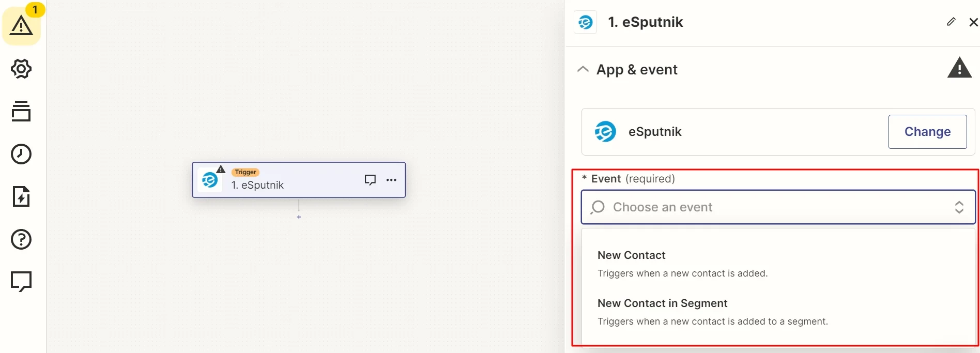The image size is (980, 353).
Task: Open the Zap details lightning file icon
Action: (x=21, y=196)
